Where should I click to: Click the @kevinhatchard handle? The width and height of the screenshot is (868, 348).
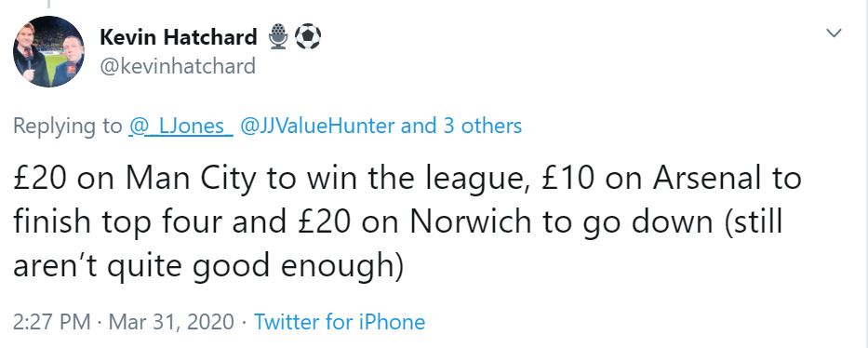[x=178, y=66]
